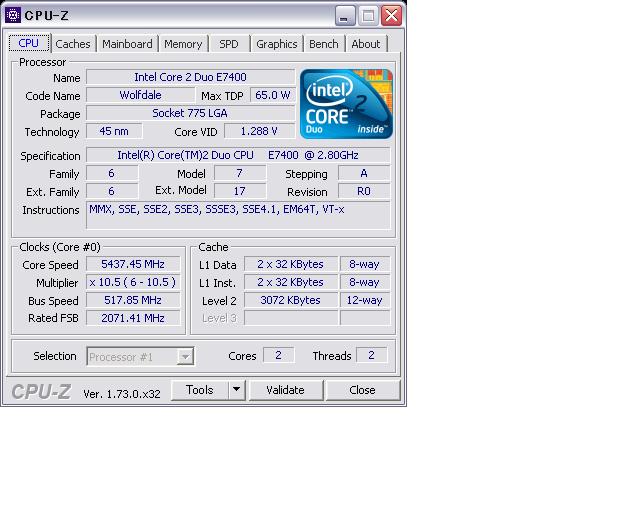This screenshot has height=512, width=640.
Task: Click the Core Speed 5437.45 MHz value
Action: (133, 264)
